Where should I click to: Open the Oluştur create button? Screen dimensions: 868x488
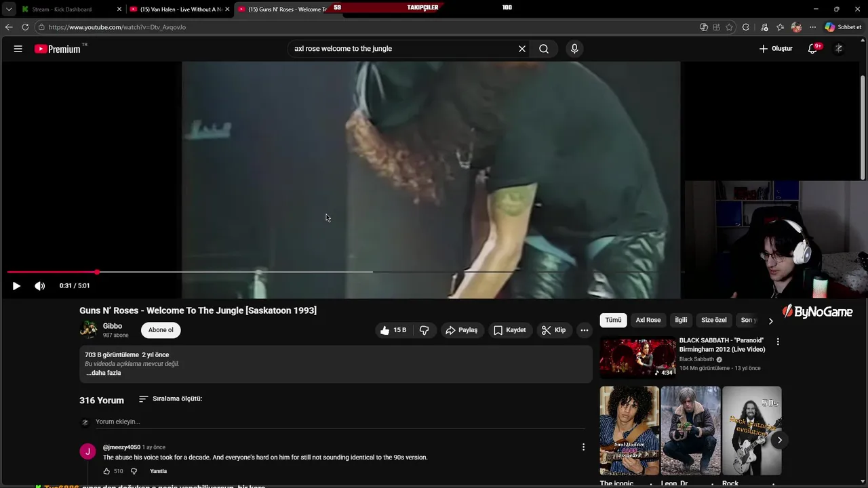[x=776, y=49]
